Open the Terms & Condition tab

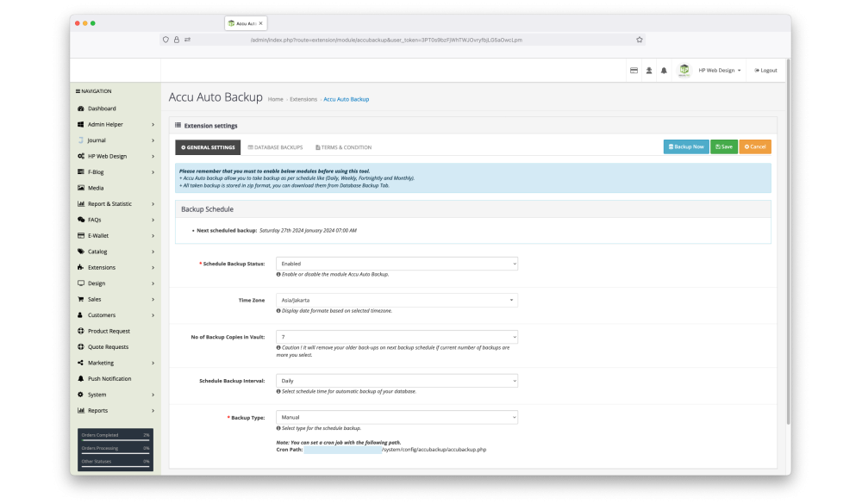(x=343, y=147)
